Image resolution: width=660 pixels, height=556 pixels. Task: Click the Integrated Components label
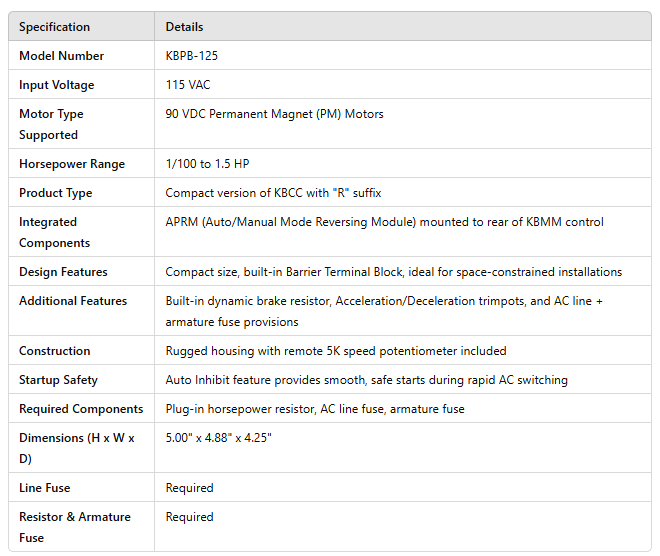pos(54,232)
